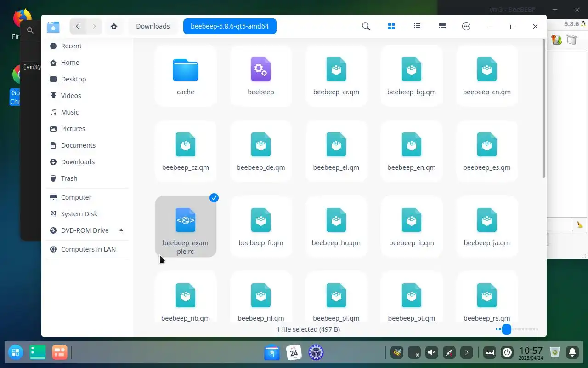
Task: Select the beebeep_es.qm file
Action: [x=487, y=151]
